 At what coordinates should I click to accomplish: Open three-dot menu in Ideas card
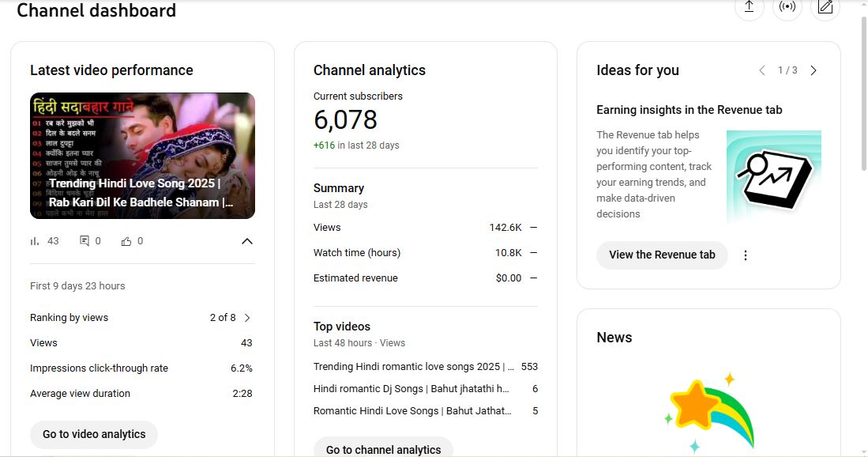tap(746, 255)
